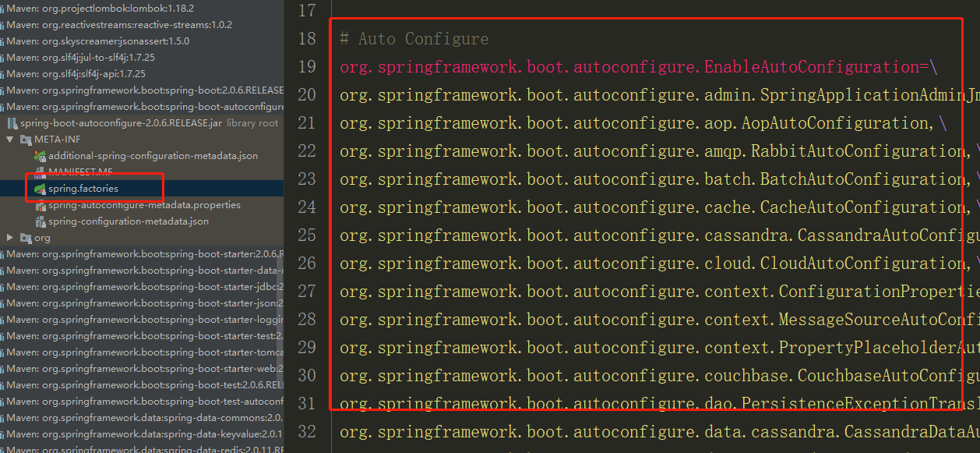Click the amqp.RabbitAutoConfiguration line
Viewport: 980px width, 453px height.
pyautogui.click(x=660, y=151)
